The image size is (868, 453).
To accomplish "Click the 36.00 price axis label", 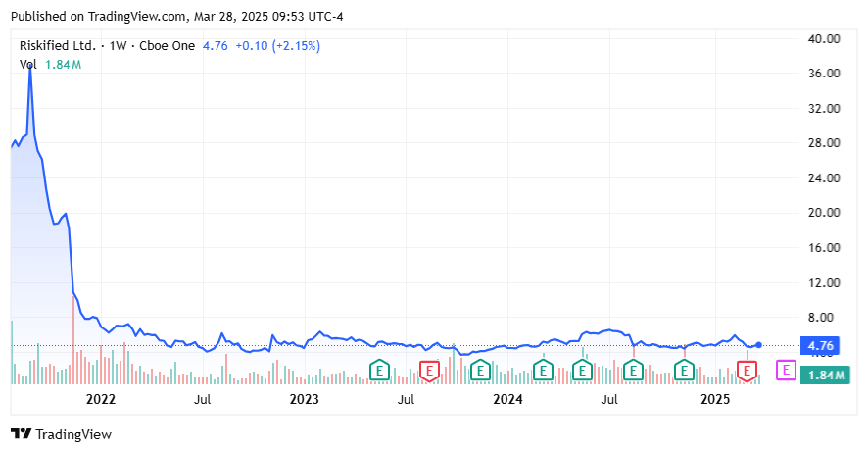I will pyautogui.click(x=824, y=74).
